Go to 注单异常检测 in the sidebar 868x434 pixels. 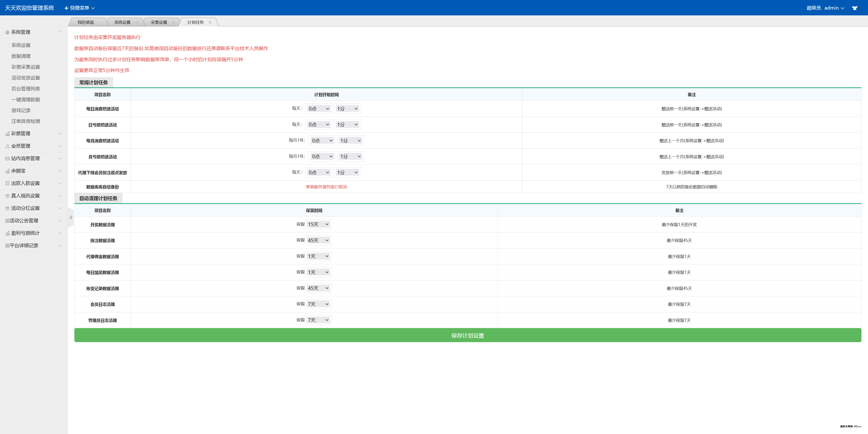(26, 121)
